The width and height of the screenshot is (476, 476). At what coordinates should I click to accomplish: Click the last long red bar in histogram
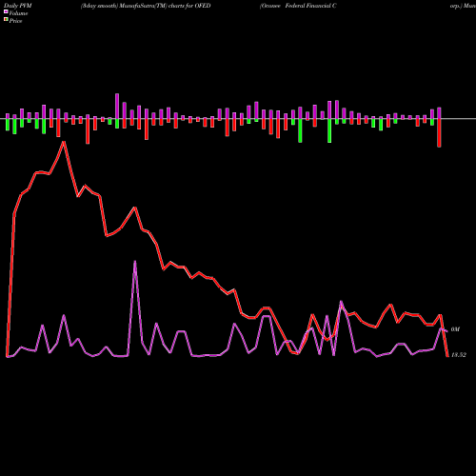click(x=439, y=132)
